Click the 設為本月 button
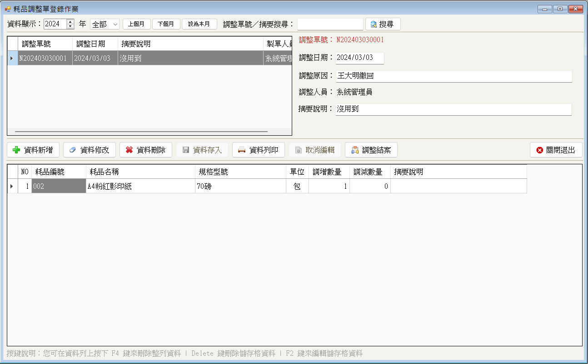588x364 pixels. coord(199,24)
